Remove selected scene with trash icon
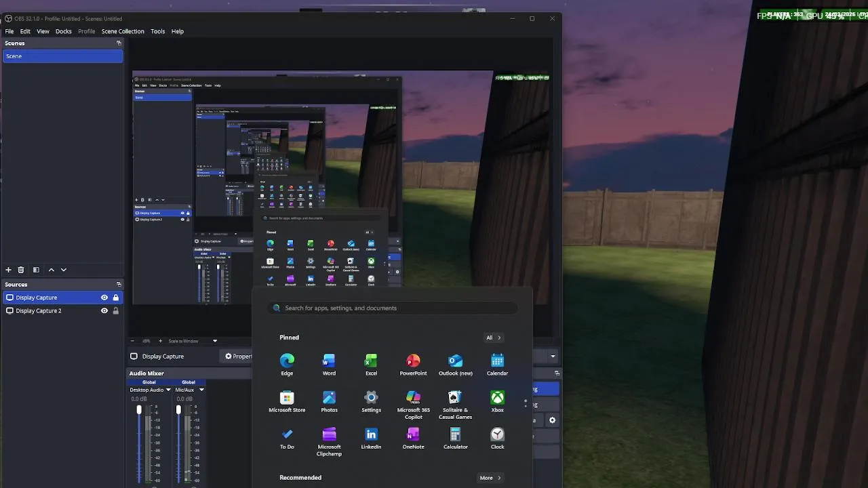 click(21, 270)
